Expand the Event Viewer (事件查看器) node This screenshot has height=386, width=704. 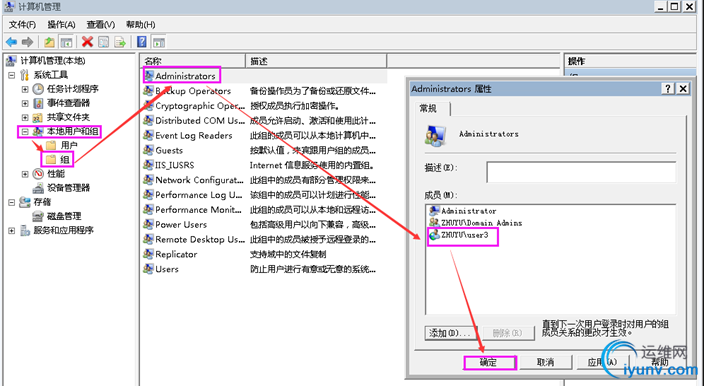[x=25, y=104]
